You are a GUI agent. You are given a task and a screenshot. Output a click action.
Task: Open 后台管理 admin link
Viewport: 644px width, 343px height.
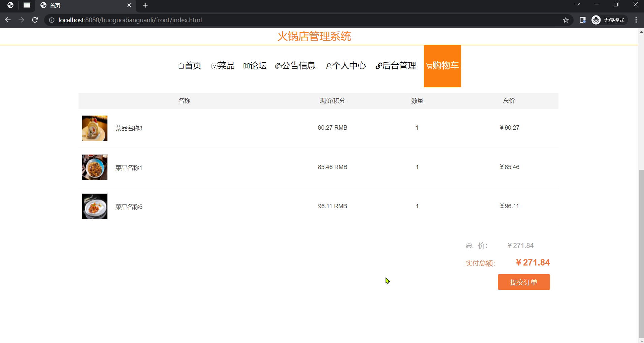[x=396, y=66]
